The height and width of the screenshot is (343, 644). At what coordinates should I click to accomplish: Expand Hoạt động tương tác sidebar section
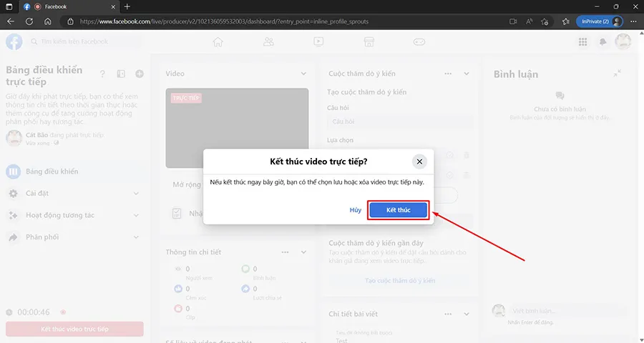74,215
